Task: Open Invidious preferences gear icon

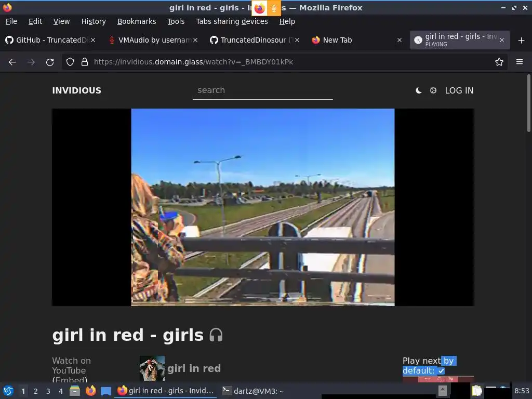Action: click(x=433, y=90)
